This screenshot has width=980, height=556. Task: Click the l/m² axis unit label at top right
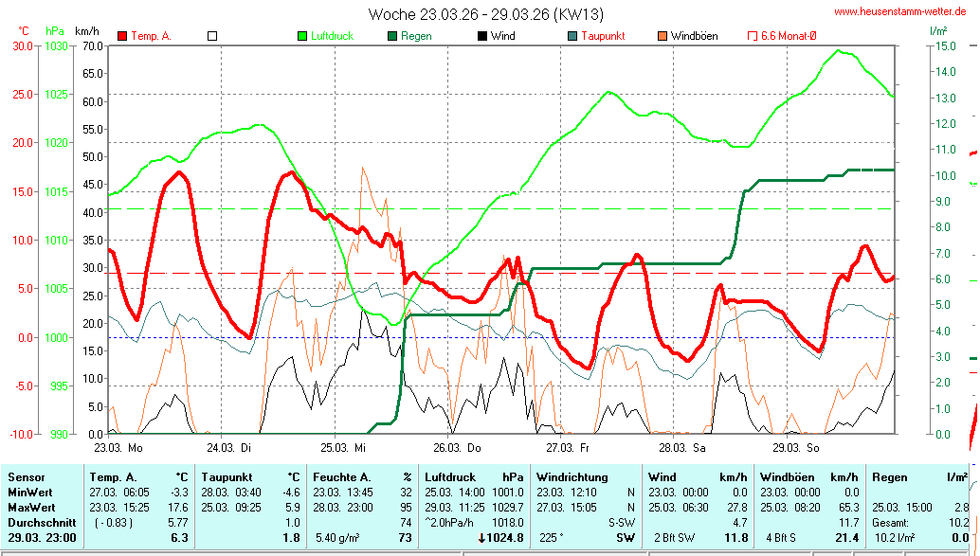coord(937,31)
